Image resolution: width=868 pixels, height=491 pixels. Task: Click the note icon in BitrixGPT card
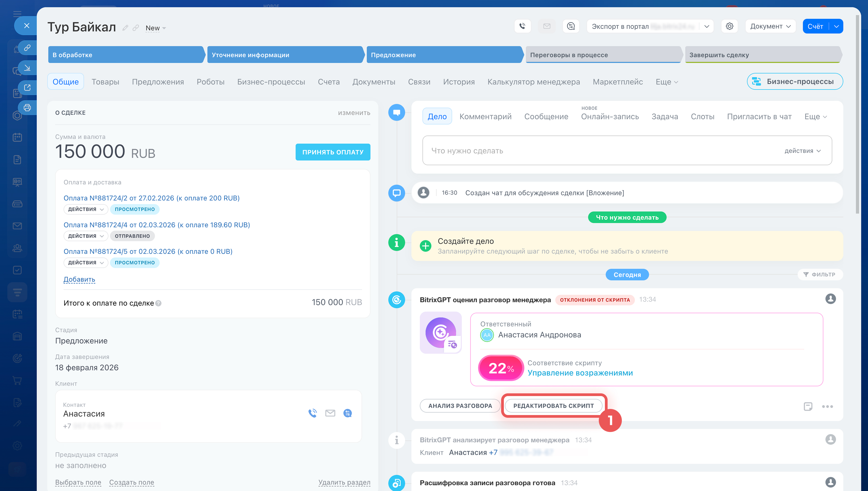(x=808, y=406)
